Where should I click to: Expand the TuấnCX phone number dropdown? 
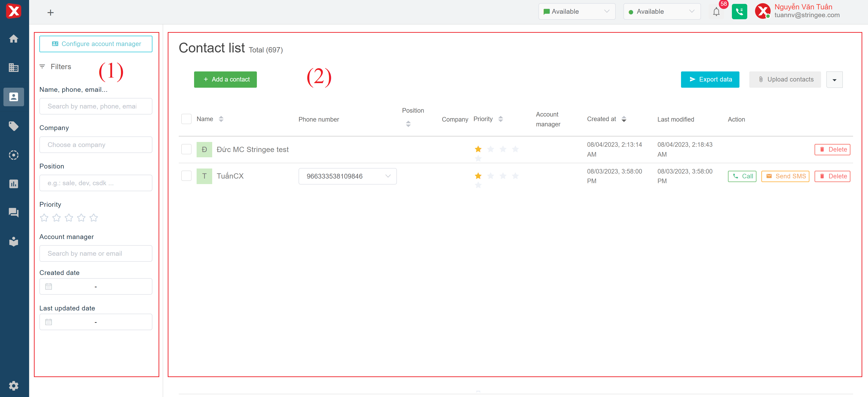[388, 176]
